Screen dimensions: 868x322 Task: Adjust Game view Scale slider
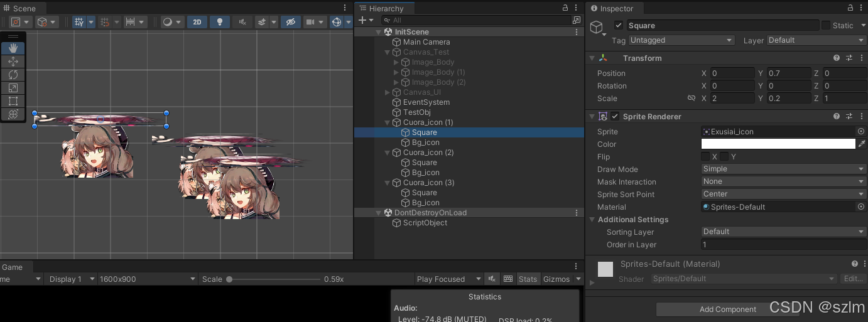pos(273,279)
